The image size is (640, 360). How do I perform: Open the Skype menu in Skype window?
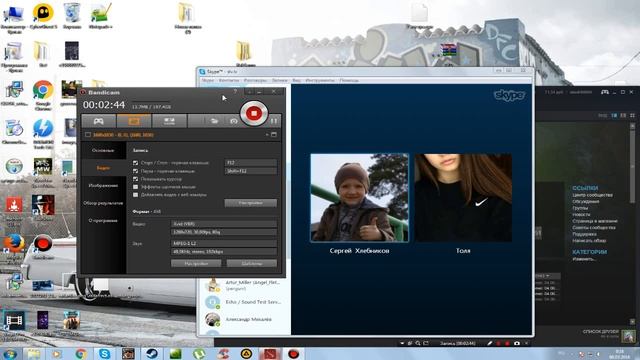point(208,80)
